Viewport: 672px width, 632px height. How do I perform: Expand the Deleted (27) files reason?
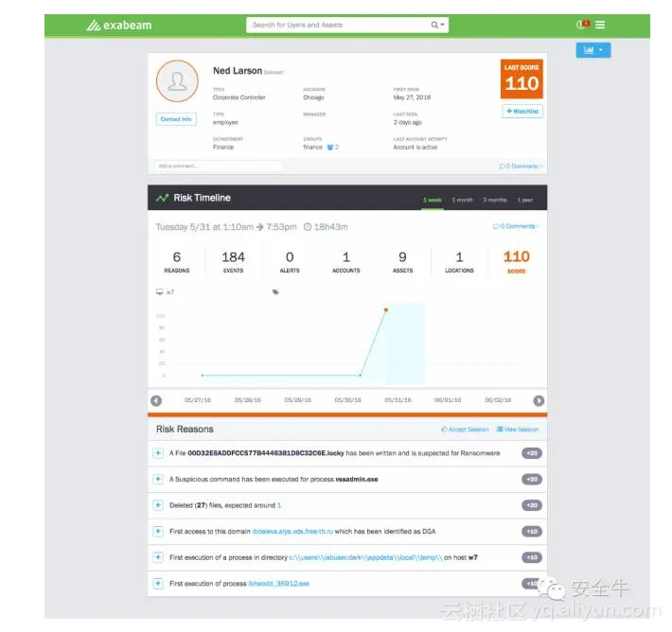(158, 505)
